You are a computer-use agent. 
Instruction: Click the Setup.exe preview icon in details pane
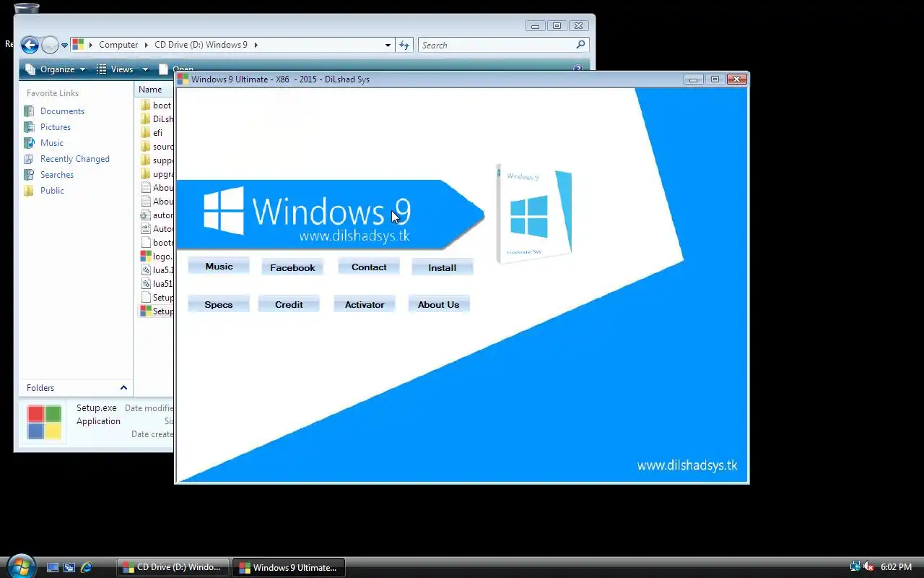(44, 423)
